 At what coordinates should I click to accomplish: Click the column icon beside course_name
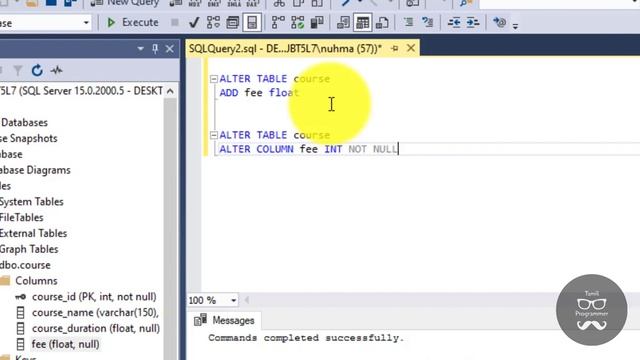[x=20, y=313]
